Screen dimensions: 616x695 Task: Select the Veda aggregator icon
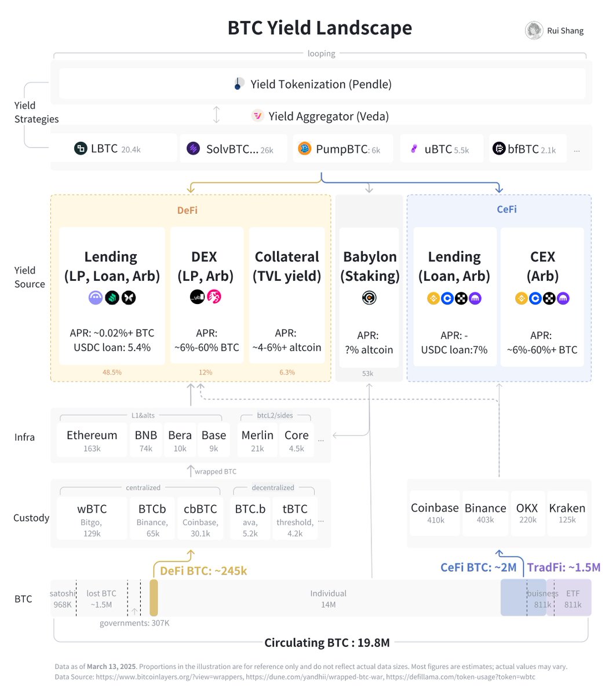pos(258,116)
